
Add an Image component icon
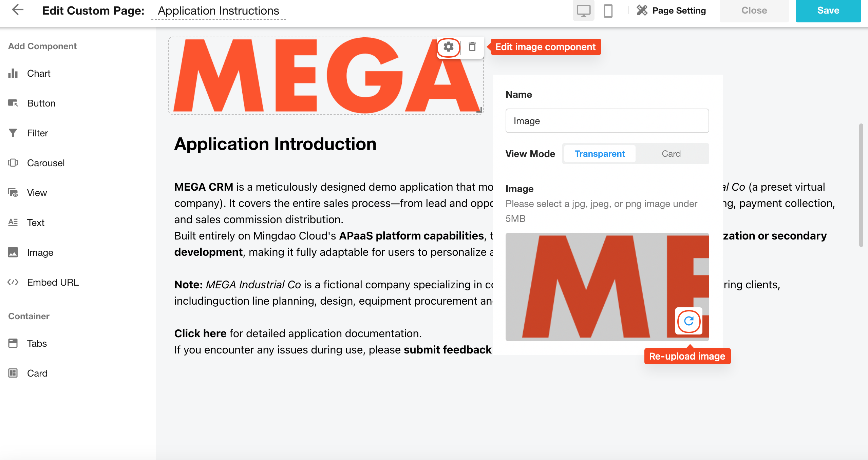(x=13, y=252)
